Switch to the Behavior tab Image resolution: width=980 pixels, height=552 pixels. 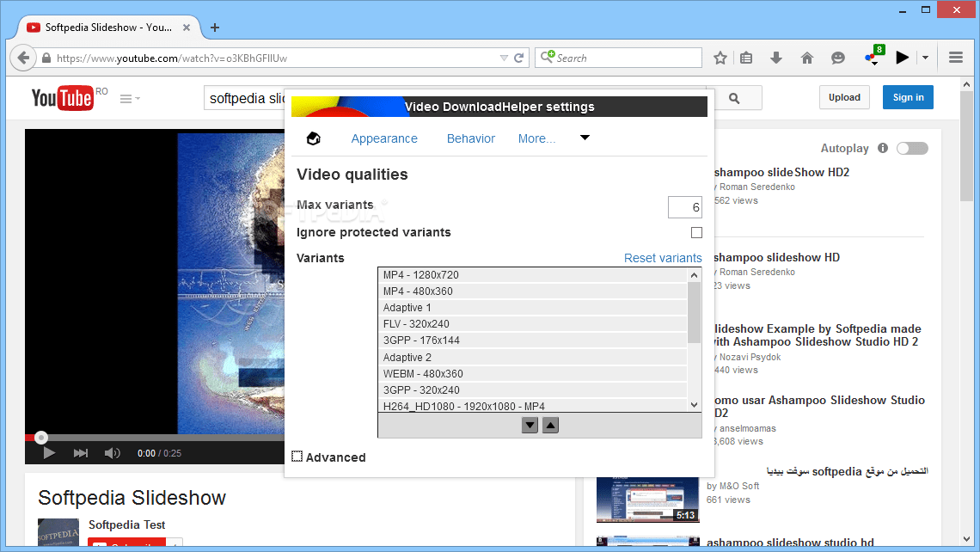470,138
